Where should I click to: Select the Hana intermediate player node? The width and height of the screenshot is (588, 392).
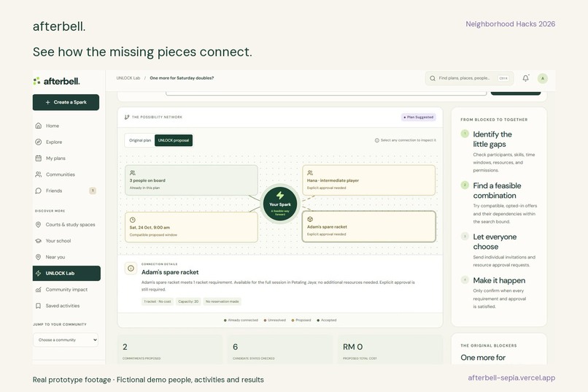click(368, 180)
